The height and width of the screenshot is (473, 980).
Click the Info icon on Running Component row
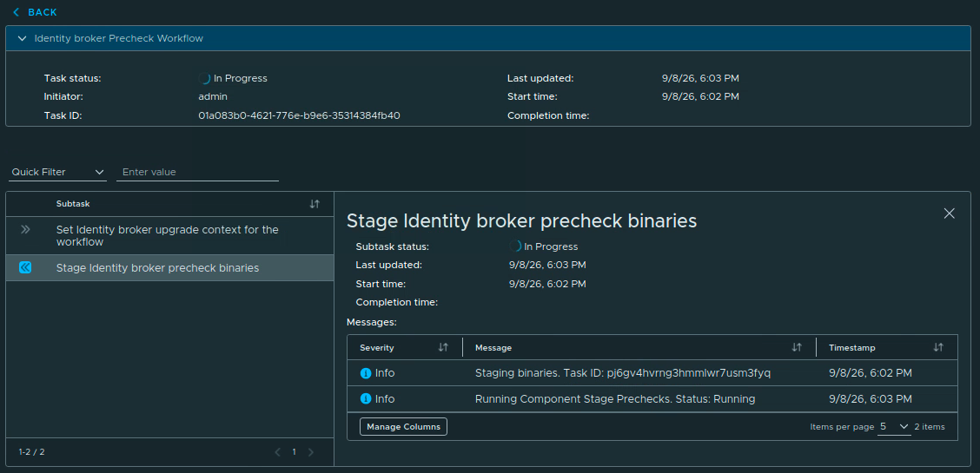pyautogui.click(x=367, y=398)
